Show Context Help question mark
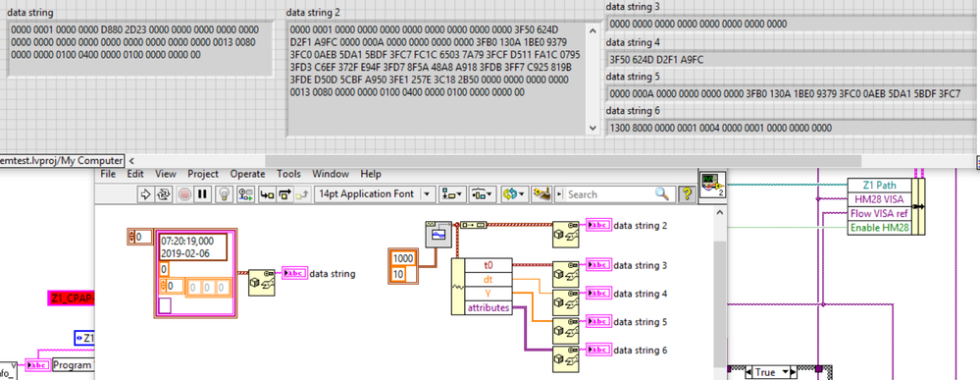 (687, 194)
